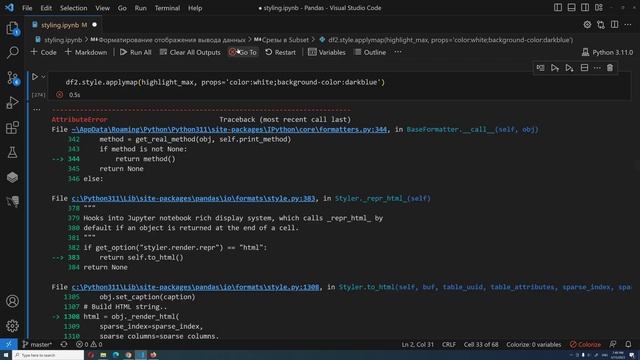Image resolution: width=640 pixels, height=360 pixels.
Task: Split the editor right
Action: [x=614, y=25]
